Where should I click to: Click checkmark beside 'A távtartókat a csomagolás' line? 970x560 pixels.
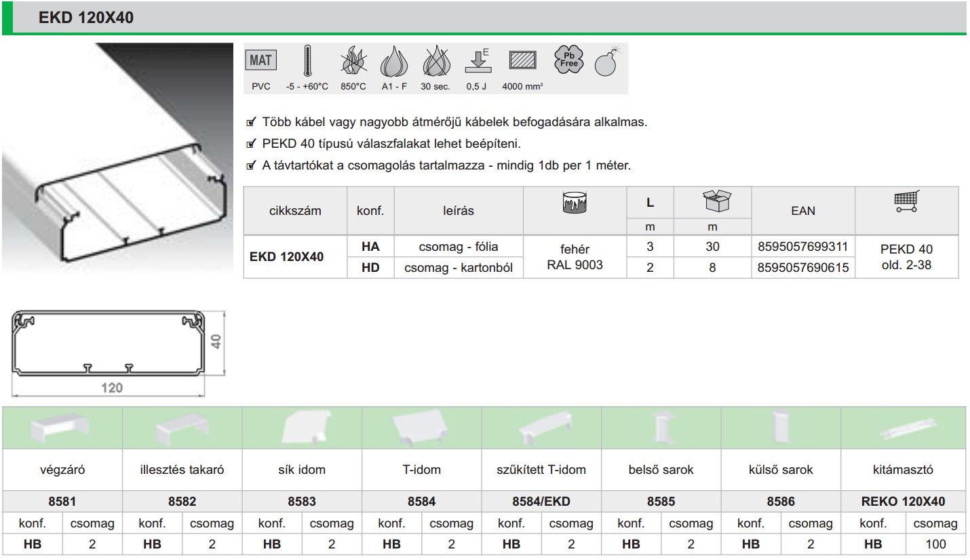click(x=250, y=165)
